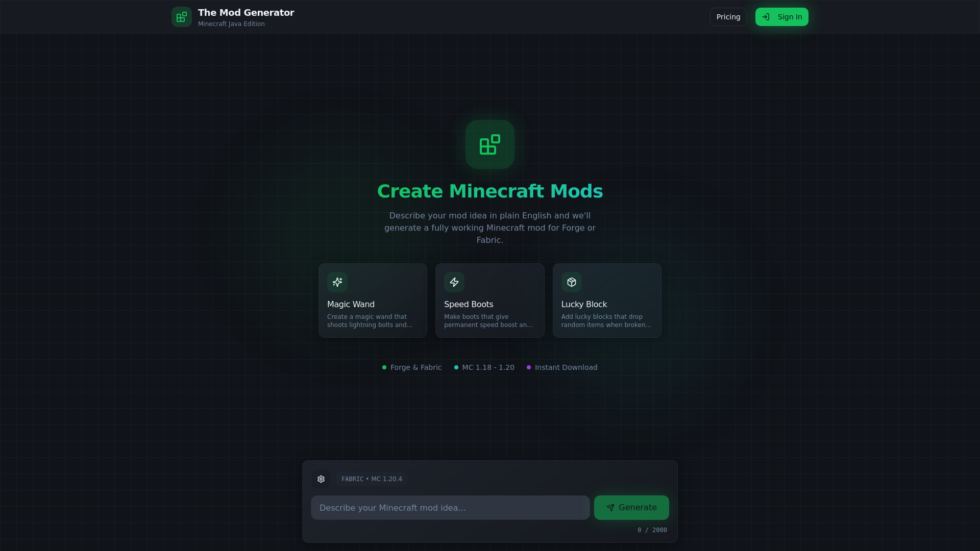Click the MC 1.18 - 1.20 label
This screenshot has height=551, width=980.
point(488,367)
